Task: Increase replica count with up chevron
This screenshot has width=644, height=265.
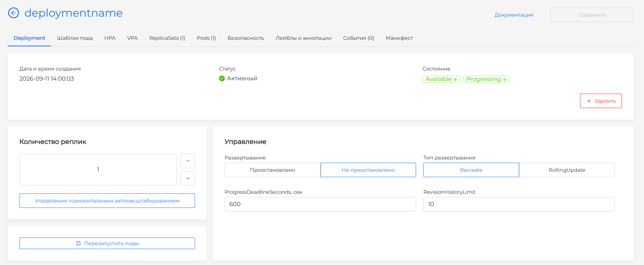Action: pyautogui.click(x=188, y=161)
